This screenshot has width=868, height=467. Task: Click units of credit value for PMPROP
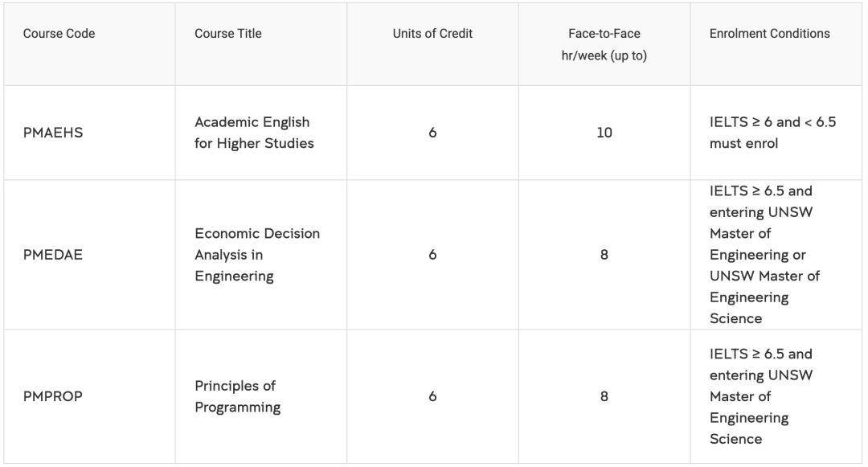[432, 396]
